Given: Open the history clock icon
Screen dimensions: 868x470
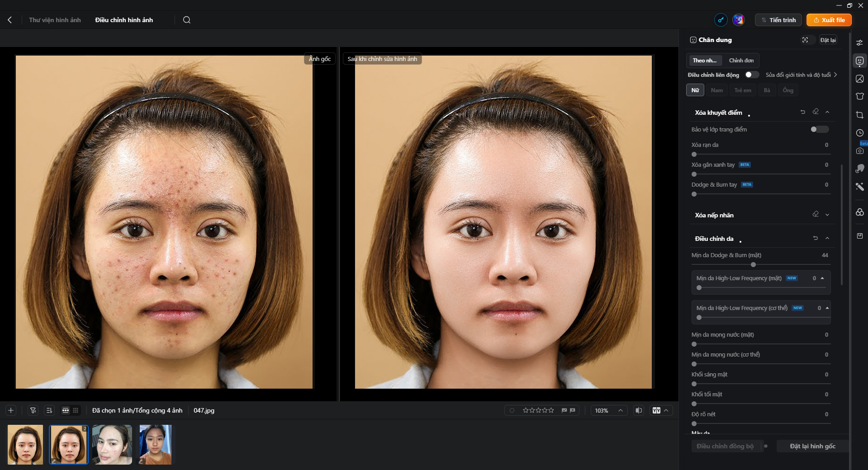Looking at the screenshot, I should (859, 133).
